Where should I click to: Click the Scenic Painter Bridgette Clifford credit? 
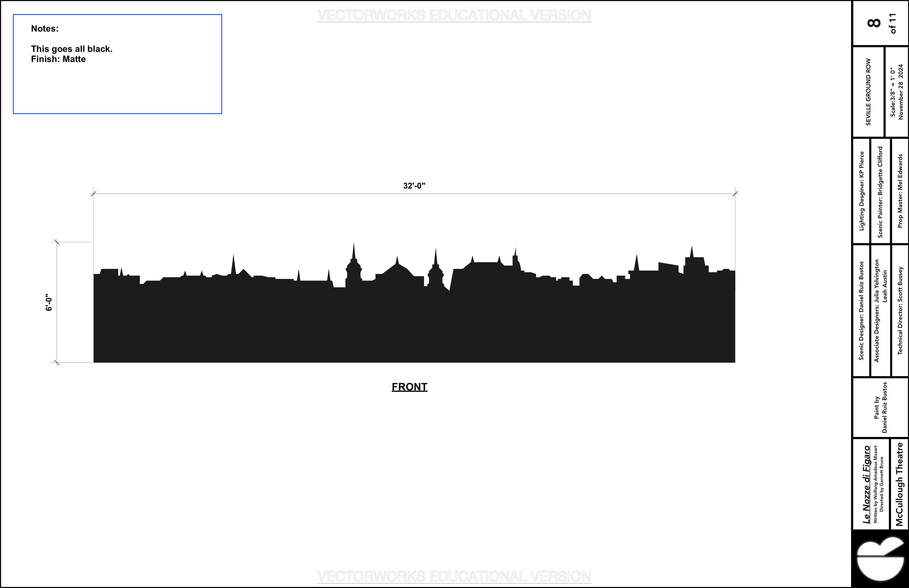point(880,192)
